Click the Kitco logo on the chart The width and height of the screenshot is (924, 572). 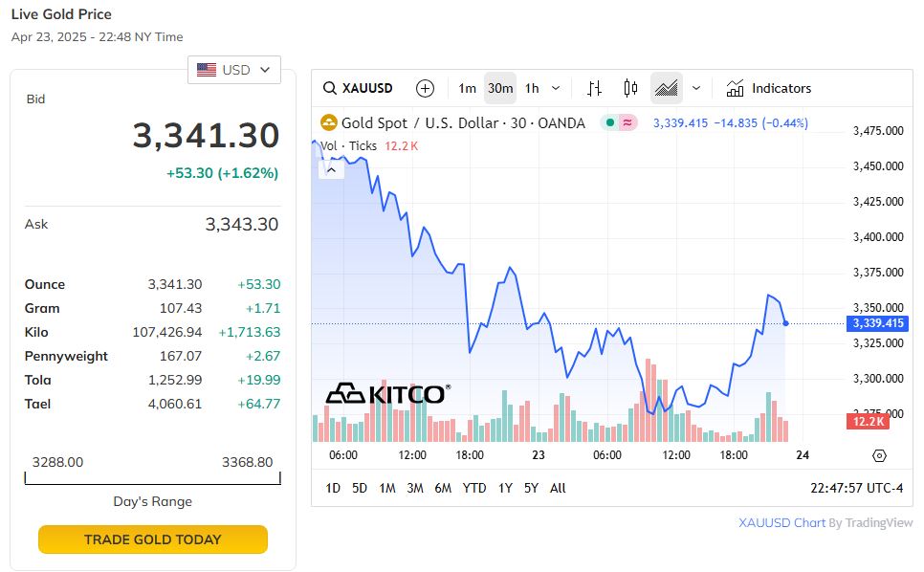(387, 393)
